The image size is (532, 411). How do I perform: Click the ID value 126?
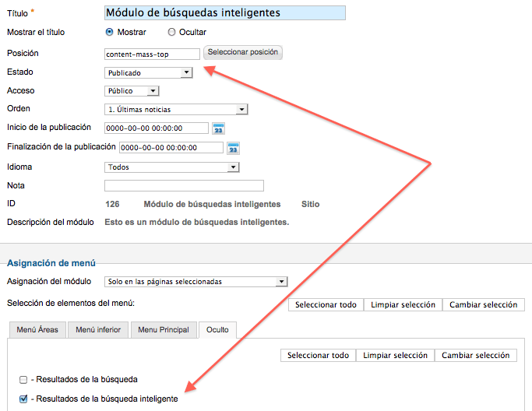tap(112, 204)
